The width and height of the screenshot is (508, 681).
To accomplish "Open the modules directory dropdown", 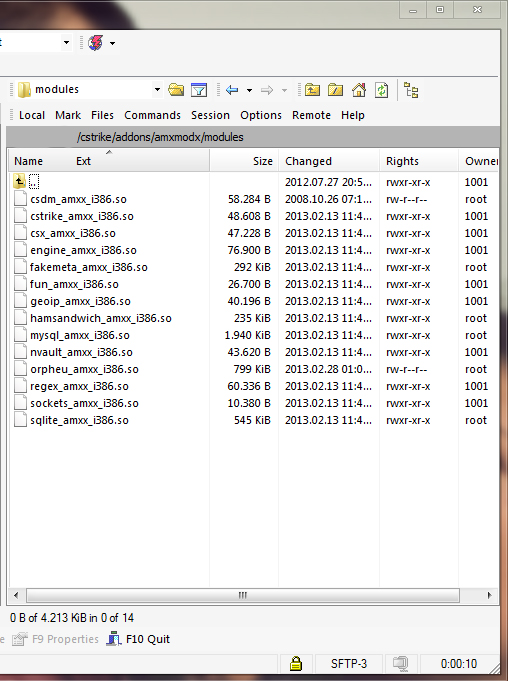I will coord(157,90).
